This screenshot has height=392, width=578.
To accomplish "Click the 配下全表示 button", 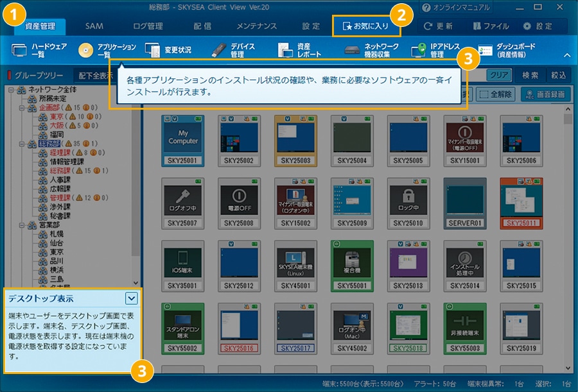I will click(95, 76).
